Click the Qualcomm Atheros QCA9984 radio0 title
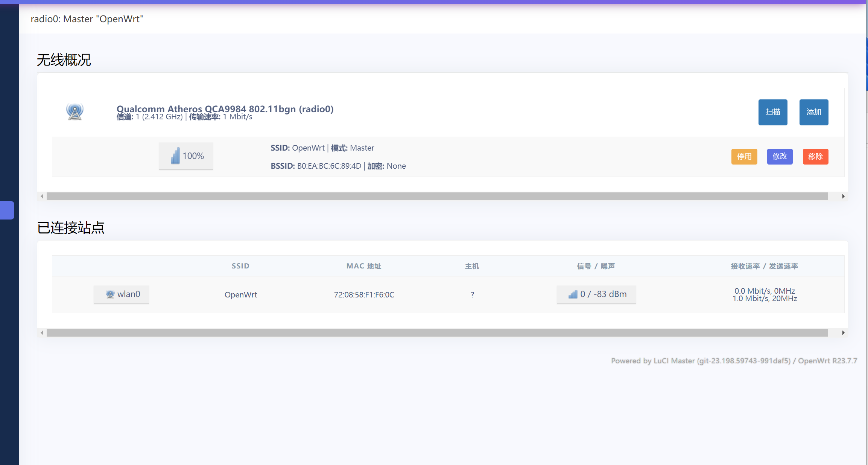Viewport: 868px width, 465px height. (225, 109)
